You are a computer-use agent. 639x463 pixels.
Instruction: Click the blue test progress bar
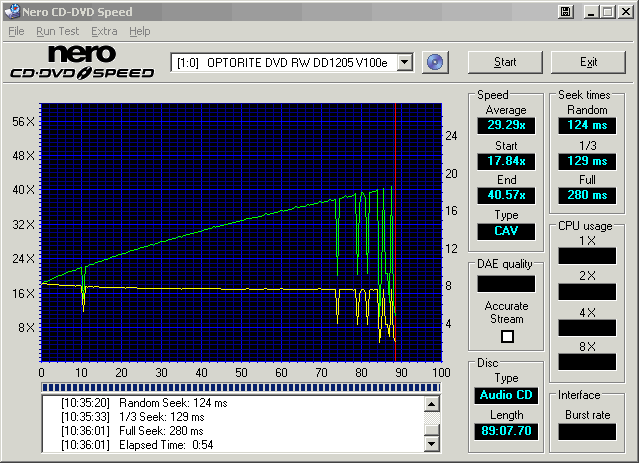point(240,386)
